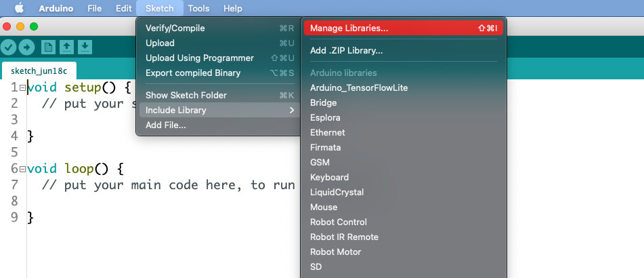The height and width of the screenshot is (278, 644).
Task: Click Add File... in the Sketch menu
Action: coord(165,125)
